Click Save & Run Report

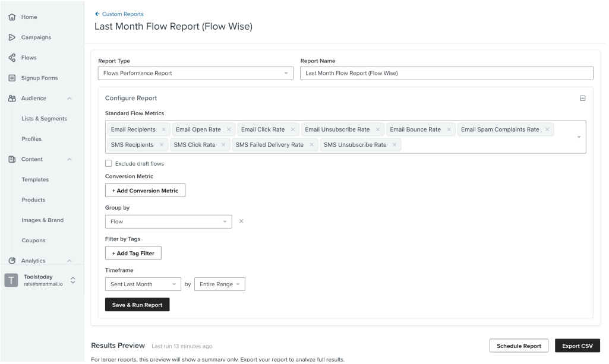pyautogui.click(x=137, y=305)
